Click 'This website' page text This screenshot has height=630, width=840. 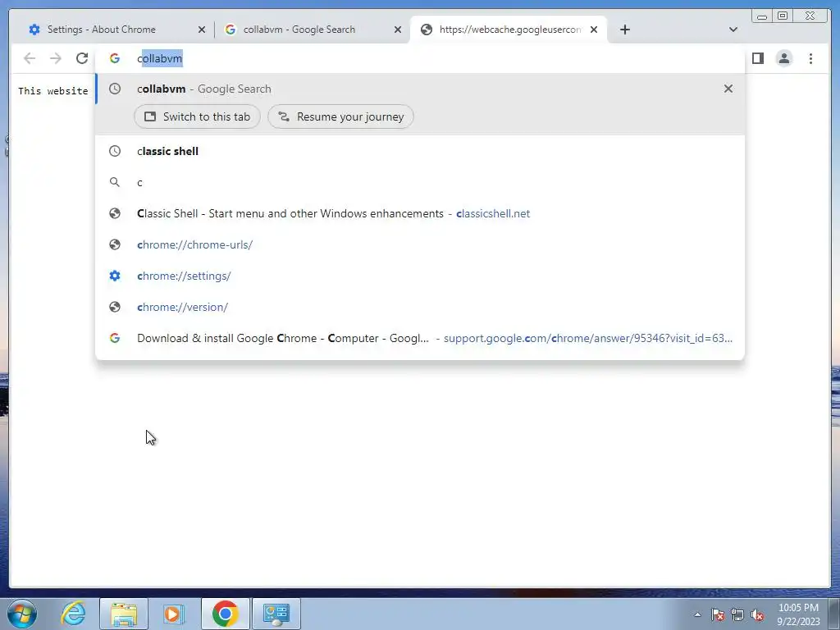[53, 91]
